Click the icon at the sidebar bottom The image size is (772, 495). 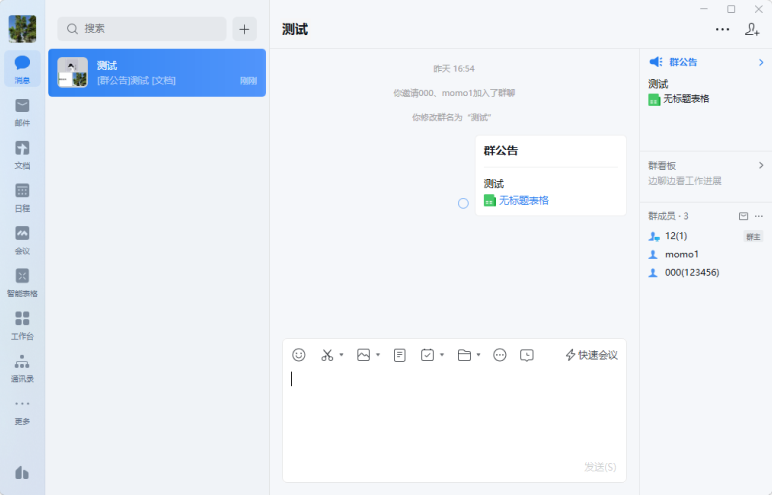[x=22, y=472]
